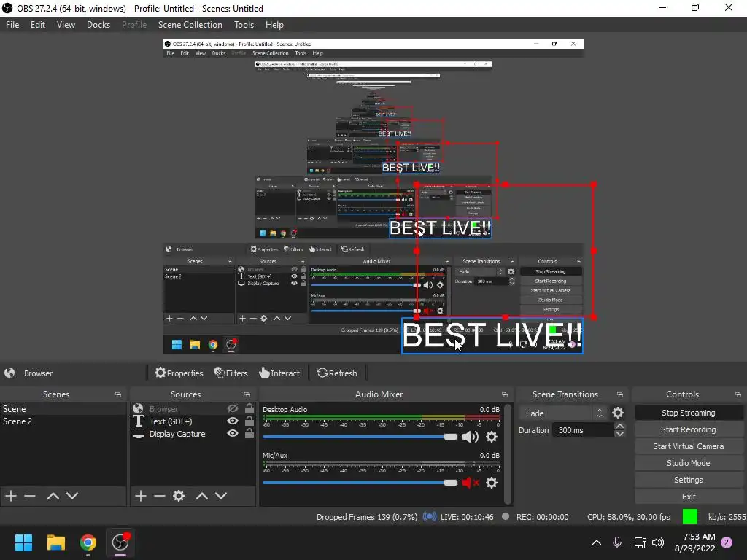
Task: Hide the Display Capture source
Action: click(233, 433)
